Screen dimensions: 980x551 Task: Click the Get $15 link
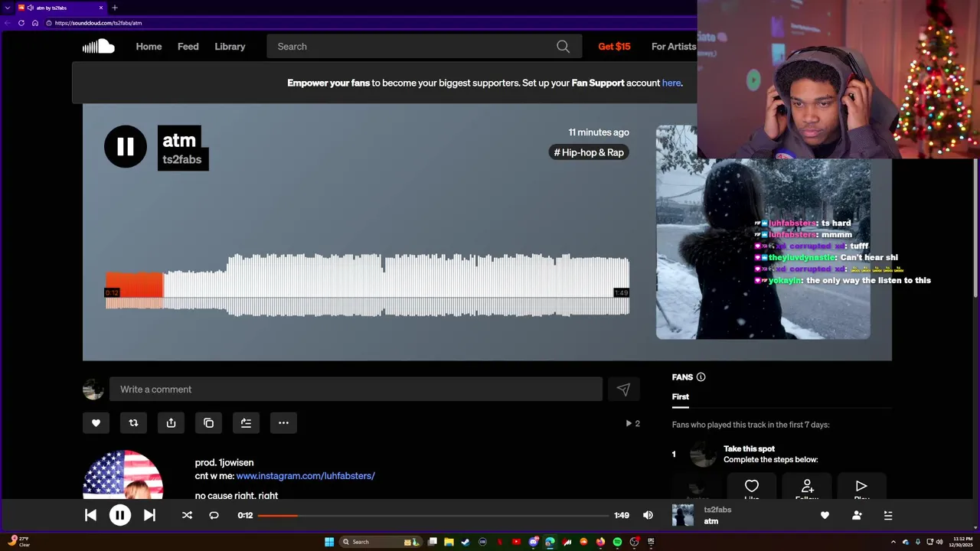pos(614,47)
